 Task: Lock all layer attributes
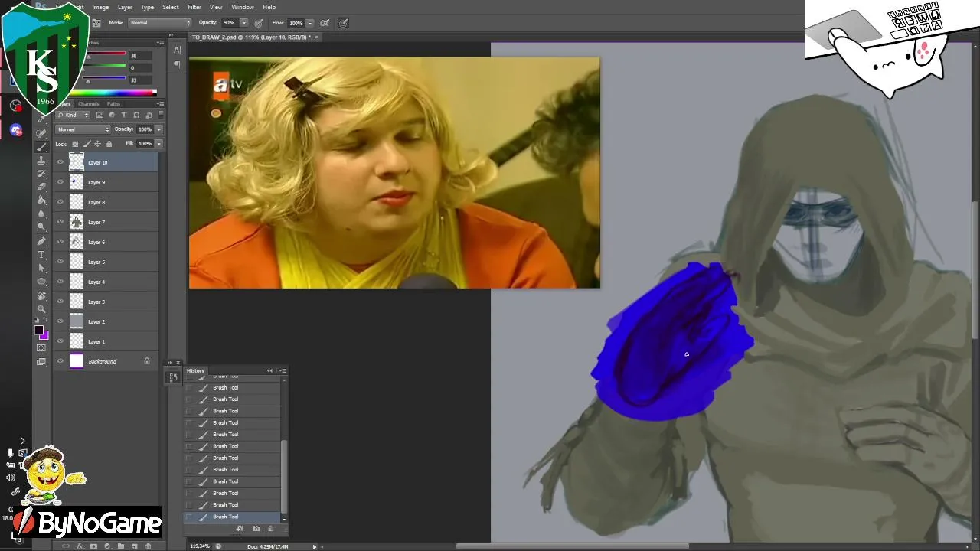(x=109, y=144)
